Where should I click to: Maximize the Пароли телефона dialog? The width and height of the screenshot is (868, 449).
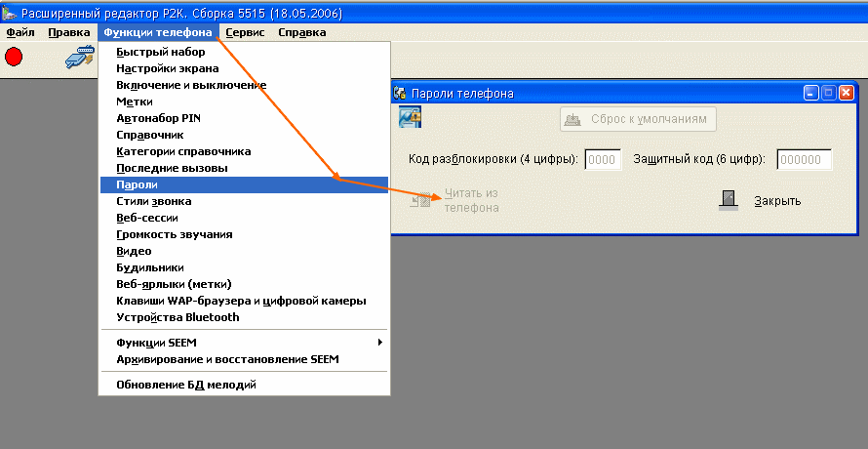pyautogui.click(x=829, y=93)
